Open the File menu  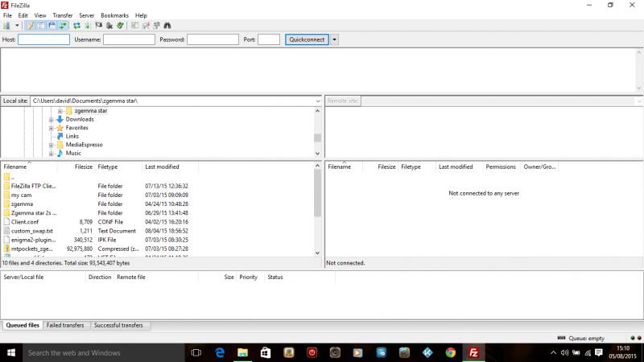click(x=7, y=15)
